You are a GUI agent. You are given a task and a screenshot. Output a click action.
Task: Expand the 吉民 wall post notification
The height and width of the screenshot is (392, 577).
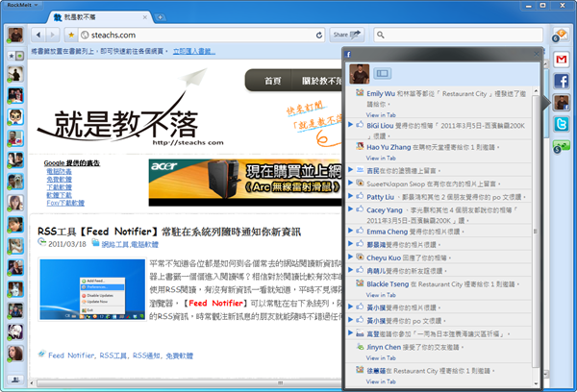351,169
